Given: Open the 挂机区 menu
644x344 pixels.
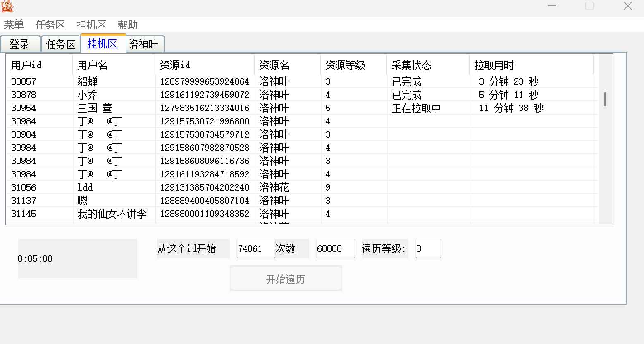Looking at the screenshot, I should tap(92, 25).
